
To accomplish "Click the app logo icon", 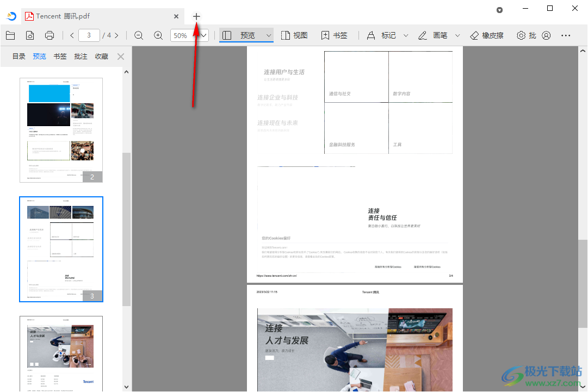I will [x=11, y=16].
